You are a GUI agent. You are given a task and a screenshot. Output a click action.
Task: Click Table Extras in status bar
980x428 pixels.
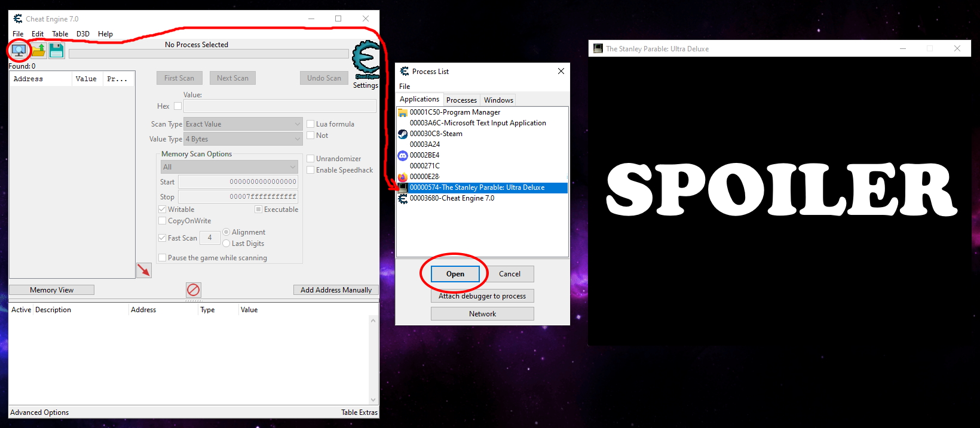[359, 412]
